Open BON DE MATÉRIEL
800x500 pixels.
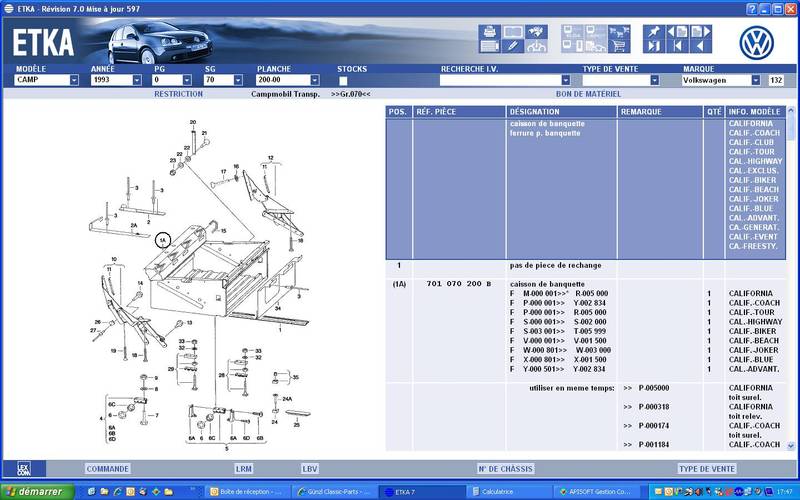tap(588, 94)
